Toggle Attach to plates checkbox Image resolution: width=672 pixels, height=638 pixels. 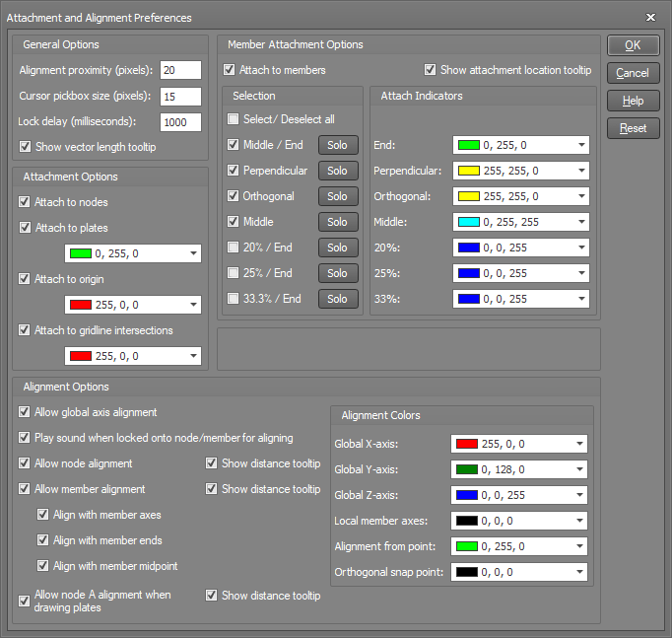point(25,227)
